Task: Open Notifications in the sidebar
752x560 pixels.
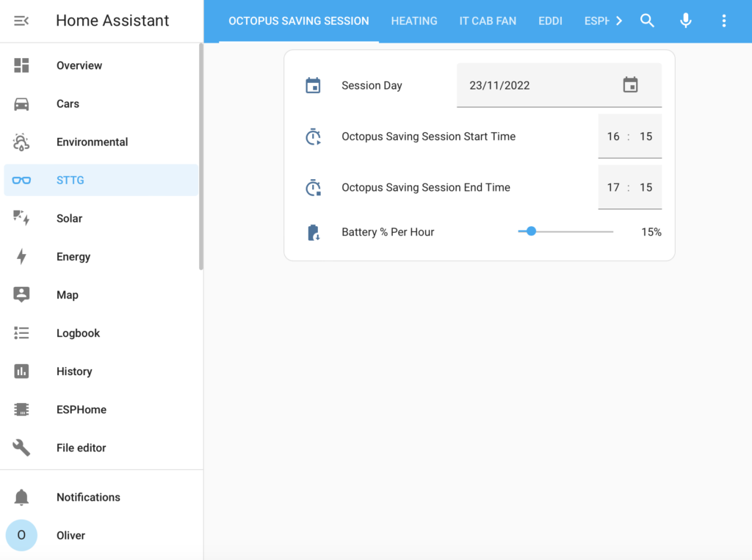Action: click(x=101, y=497)
